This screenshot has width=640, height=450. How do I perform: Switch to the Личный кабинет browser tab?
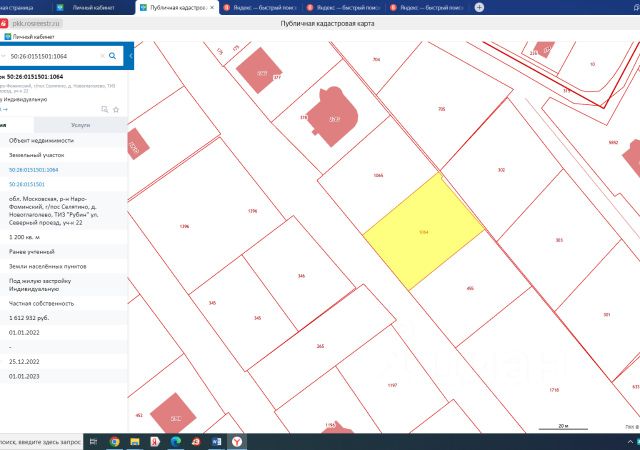[x=93, y=7]
